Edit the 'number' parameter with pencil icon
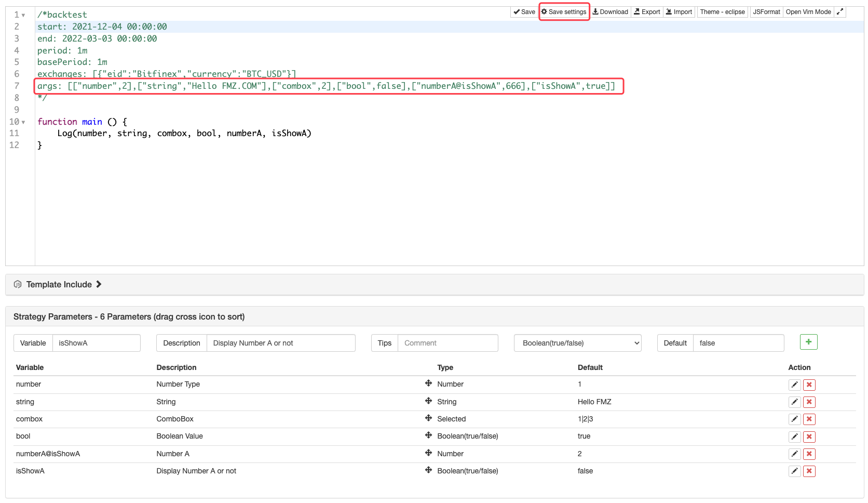The height and width of the screenshot is (503, 868). coord(794,385)
